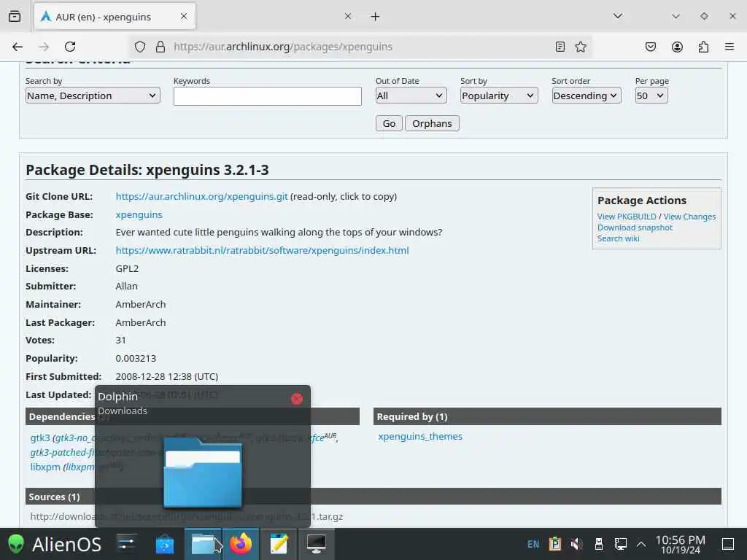Open the AlienOS application launcher
This screenshot has width=747, height=560.
[x=55, y=544]
